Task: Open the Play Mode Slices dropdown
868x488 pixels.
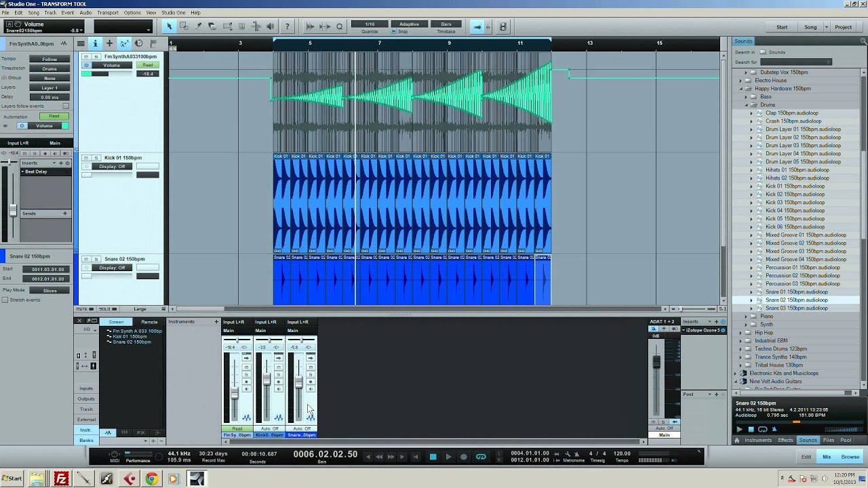Action: point(50,290)
